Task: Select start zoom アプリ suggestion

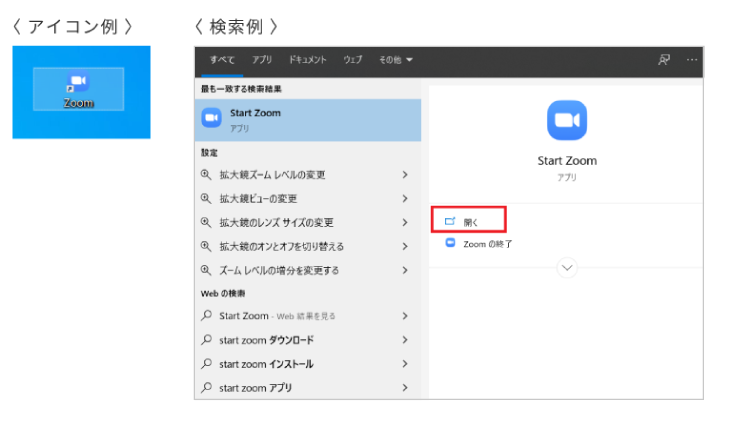Action: [x=308, y=388]
